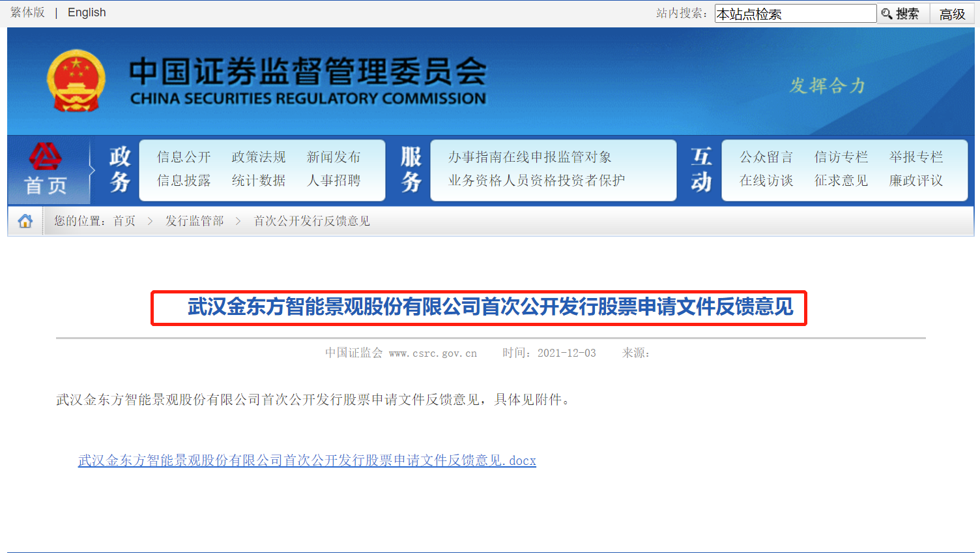Focus the 本站点检索 search field
Viewport: 980px width, 553px height.
click(x=795, y=14)
